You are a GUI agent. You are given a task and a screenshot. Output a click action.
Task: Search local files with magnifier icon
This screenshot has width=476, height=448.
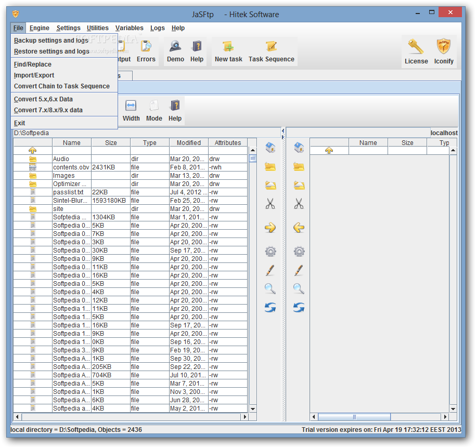[270, 289]
